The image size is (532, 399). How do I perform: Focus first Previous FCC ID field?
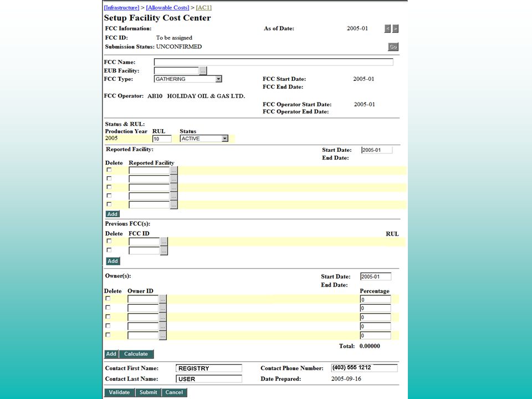pyautogui.click(x=144, y=242)
